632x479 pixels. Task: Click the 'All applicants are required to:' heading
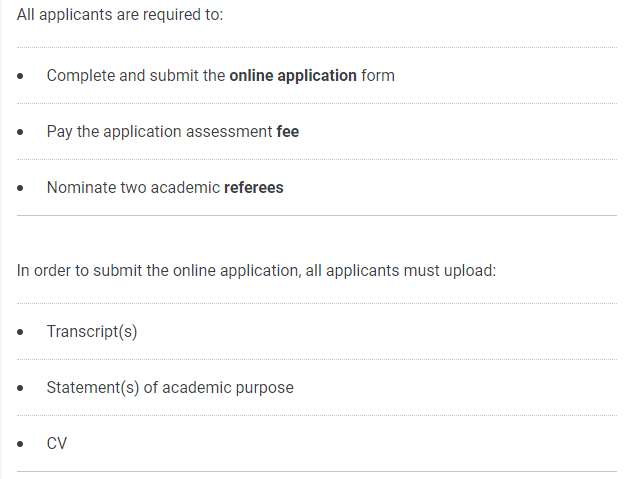[x=120, y=15]
